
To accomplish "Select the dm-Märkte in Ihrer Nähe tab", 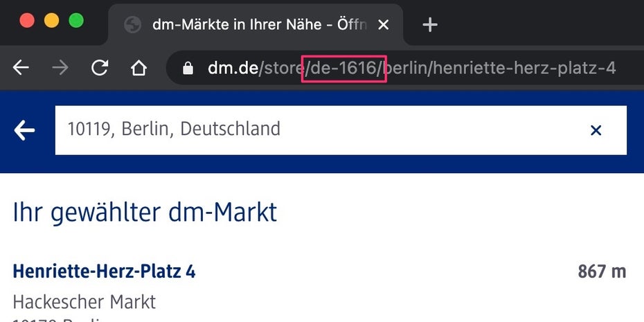I will (x=256, y=25).
